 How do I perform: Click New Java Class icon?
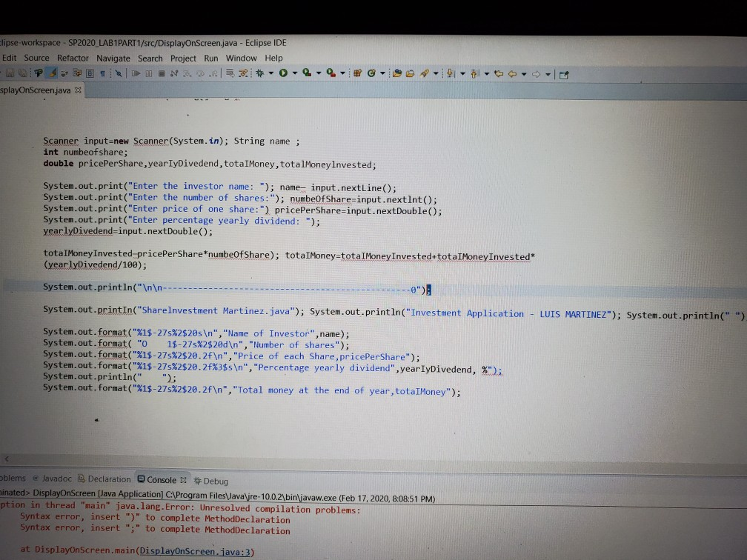click(x=371, y=73)
